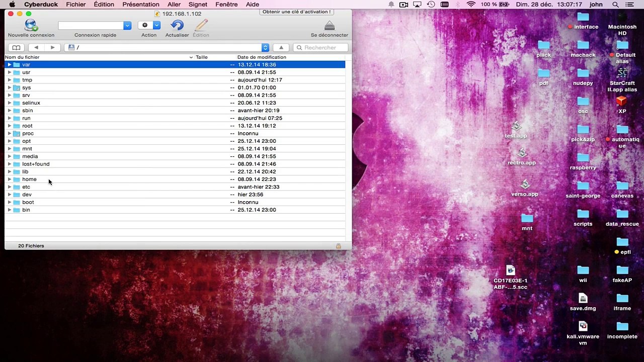This screenshot has width=644, height=362.
Task: Open Notification Center bell icon
Action: 391,5
